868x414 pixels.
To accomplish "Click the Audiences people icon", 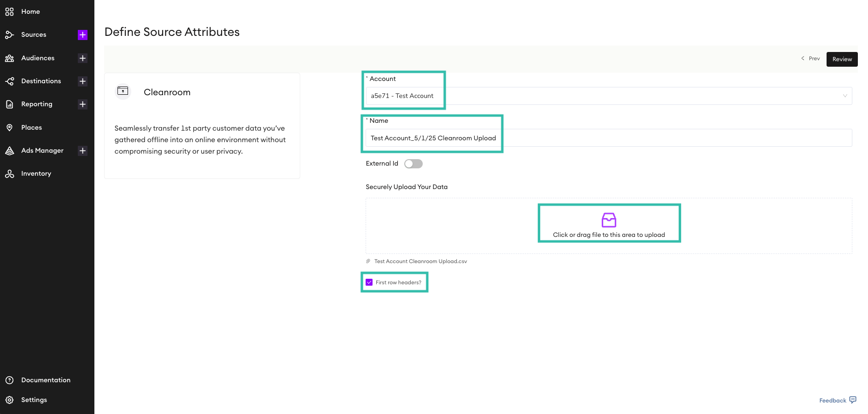I will pyautogui.click(x=9, y=58).
